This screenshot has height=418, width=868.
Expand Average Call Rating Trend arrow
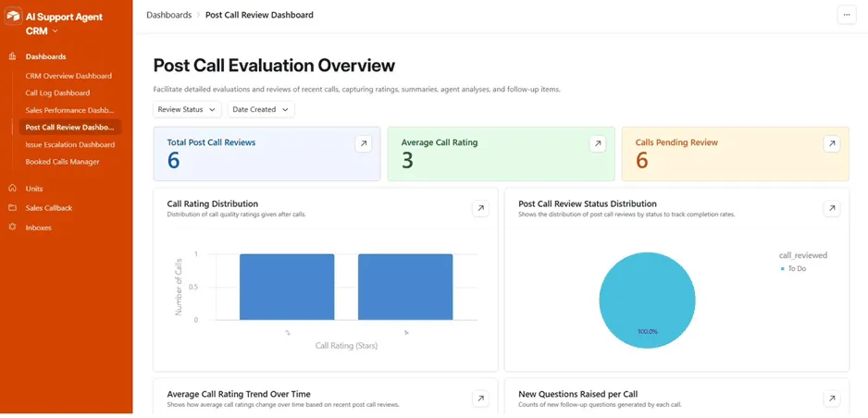click(480, 398)
